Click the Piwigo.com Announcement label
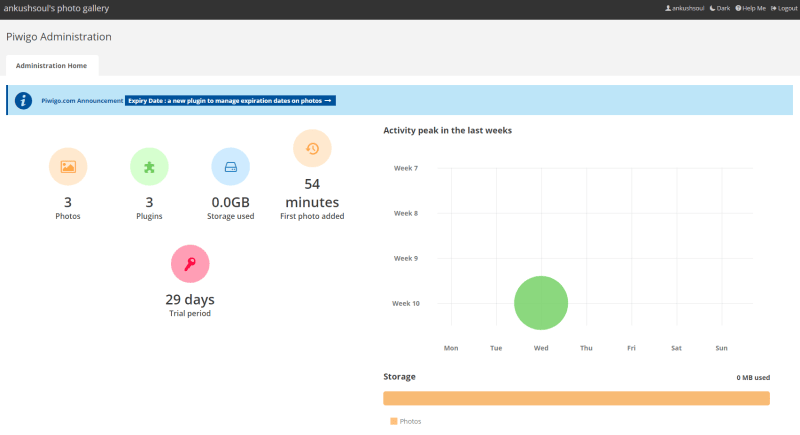 point(82,101)
